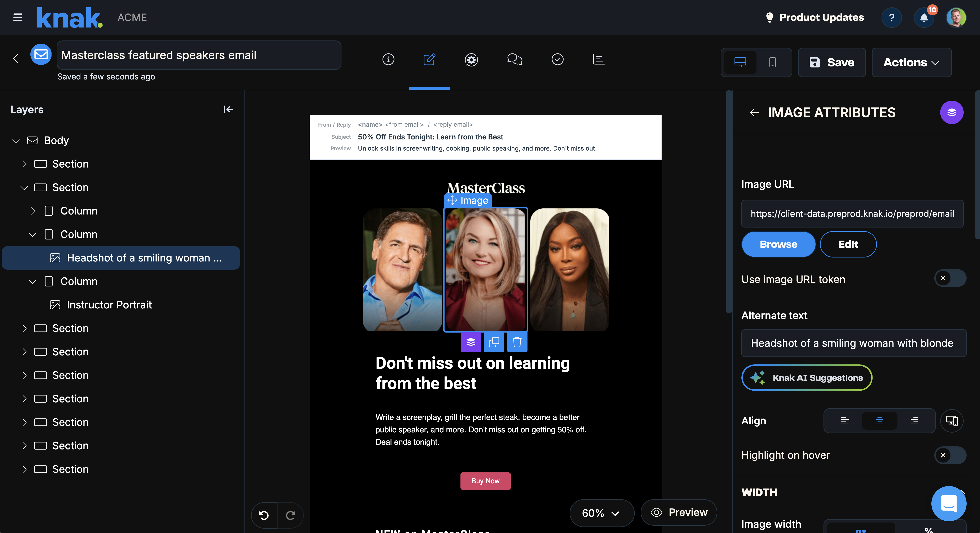980x533 pixels.
Task: Switch to desktop view
Action: pos(740,62)
